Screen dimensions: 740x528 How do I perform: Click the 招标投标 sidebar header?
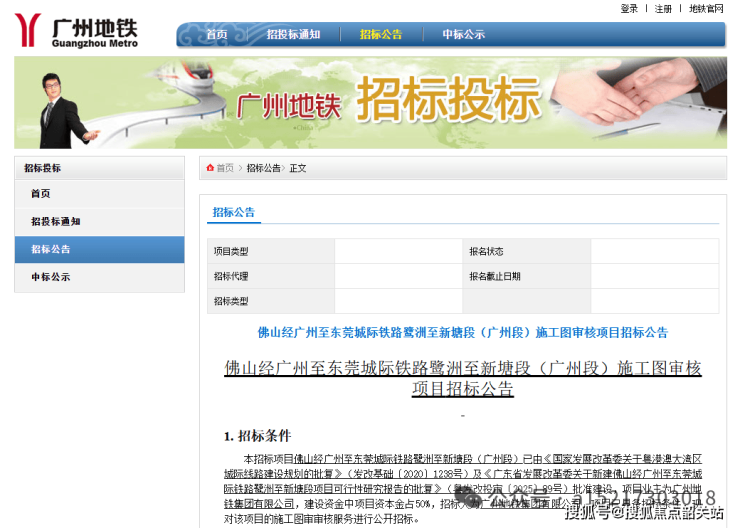(x=100, y=168)
